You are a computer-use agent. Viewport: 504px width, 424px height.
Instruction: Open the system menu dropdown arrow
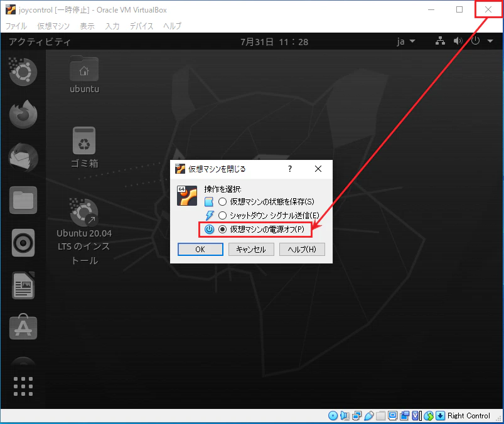coord(490,41)
